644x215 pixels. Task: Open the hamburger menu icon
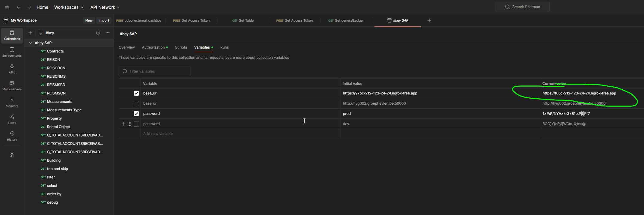tap(7, 7)
